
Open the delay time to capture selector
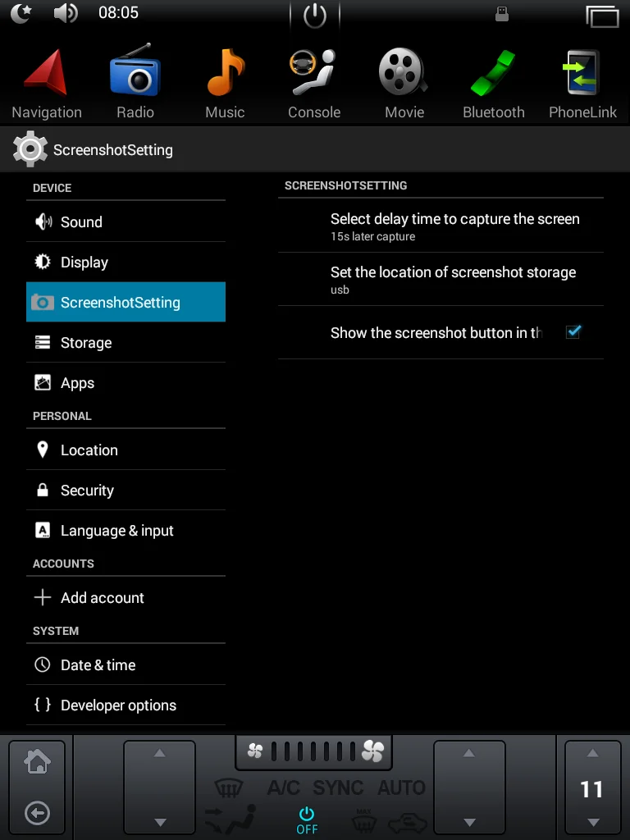click(441, 226)
